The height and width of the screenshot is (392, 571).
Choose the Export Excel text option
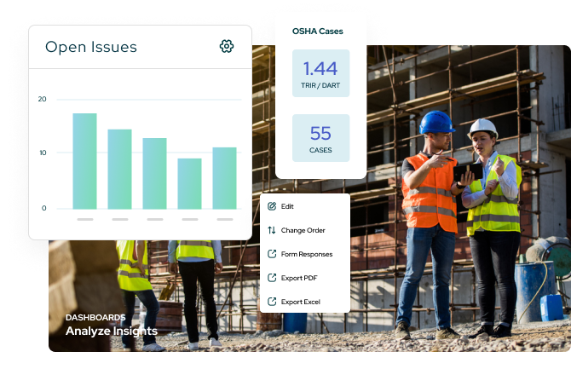pos(301,302)
